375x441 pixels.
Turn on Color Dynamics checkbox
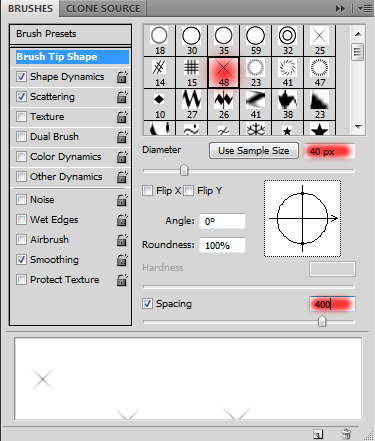pyautogui.click(x=21, y=157)
